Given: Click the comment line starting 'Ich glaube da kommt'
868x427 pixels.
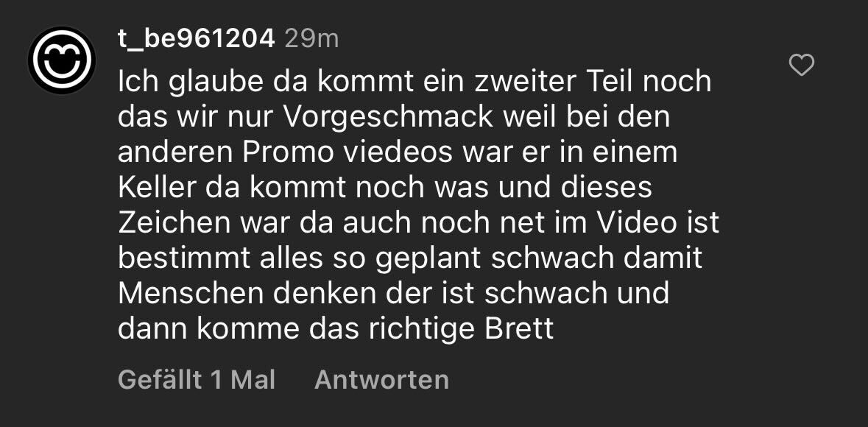Looking at the screenshot, I should point(414,82).
